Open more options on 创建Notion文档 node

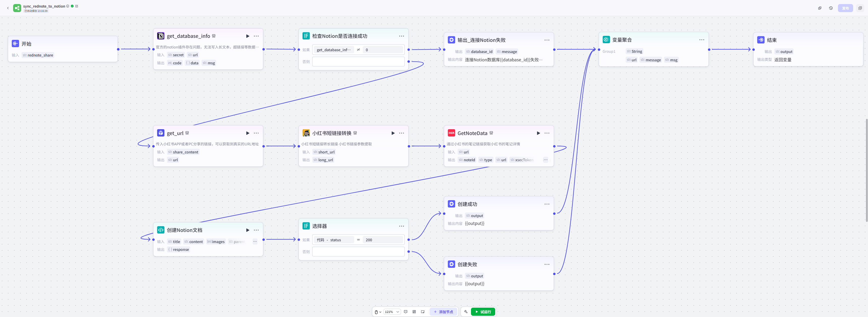point(256,230)
